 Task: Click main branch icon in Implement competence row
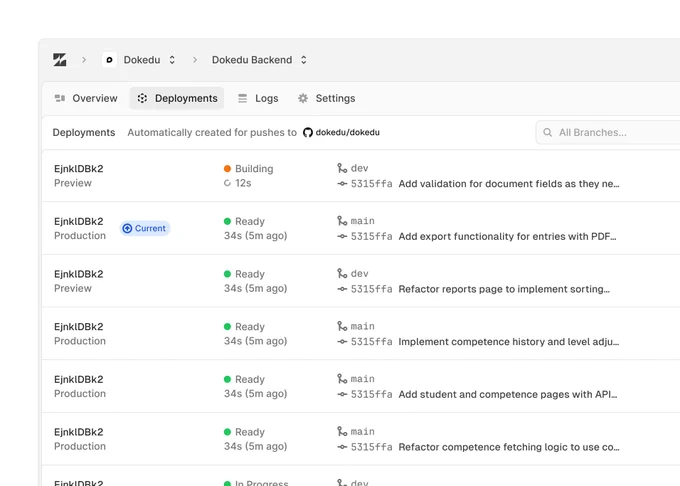click(x=342, y=326)
